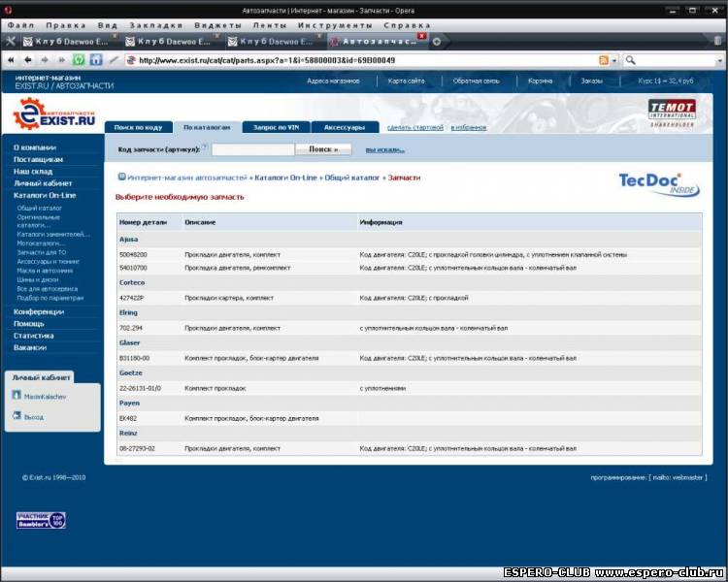
Task: Open the Виджеты menu
Action: point(217,25)
